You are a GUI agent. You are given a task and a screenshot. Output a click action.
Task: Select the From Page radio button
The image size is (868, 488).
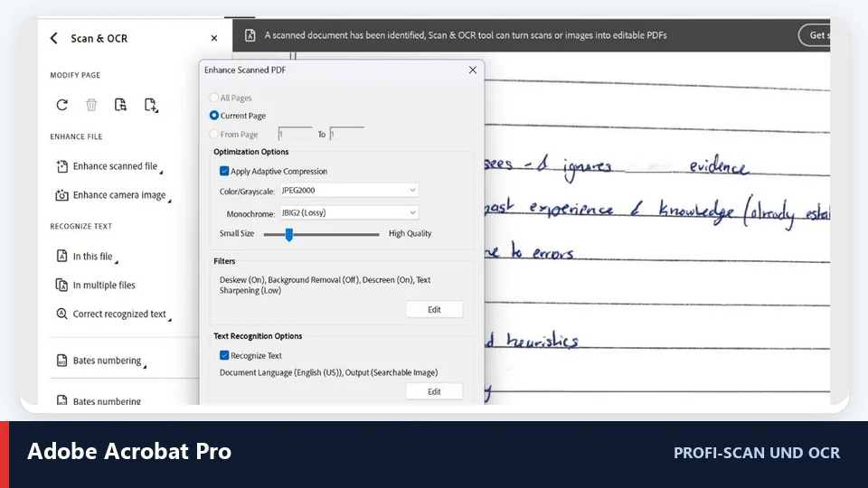tap(213, 134)
